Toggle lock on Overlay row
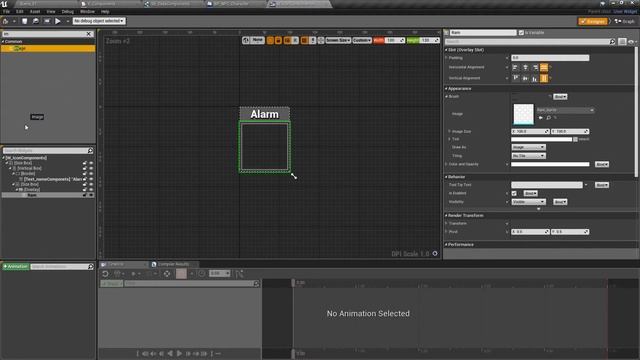Image resolution: width=640 pixels, height=360 pixels. tap(85, 189)
